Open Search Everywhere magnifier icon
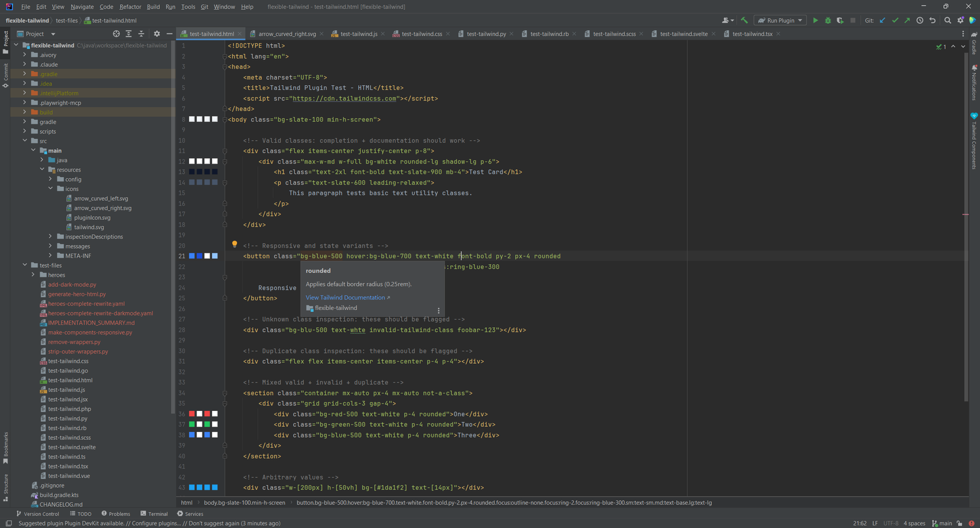980x528 pixels. pos(948,20)
